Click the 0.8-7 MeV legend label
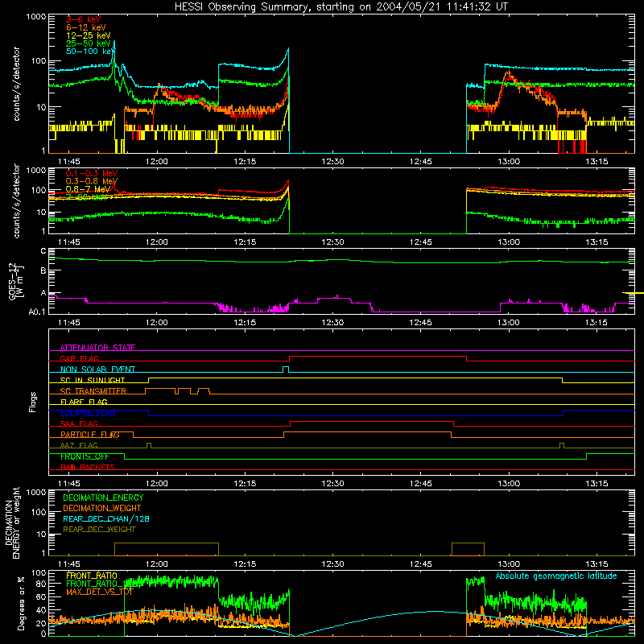 pyautogui.click(x=88, y=189)
